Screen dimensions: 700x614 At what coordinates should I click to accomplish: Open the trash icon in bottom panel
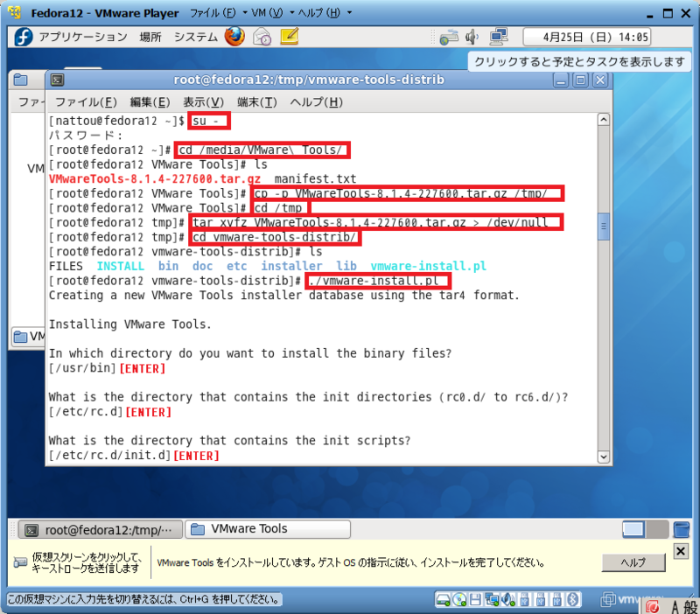coord(682,530)
